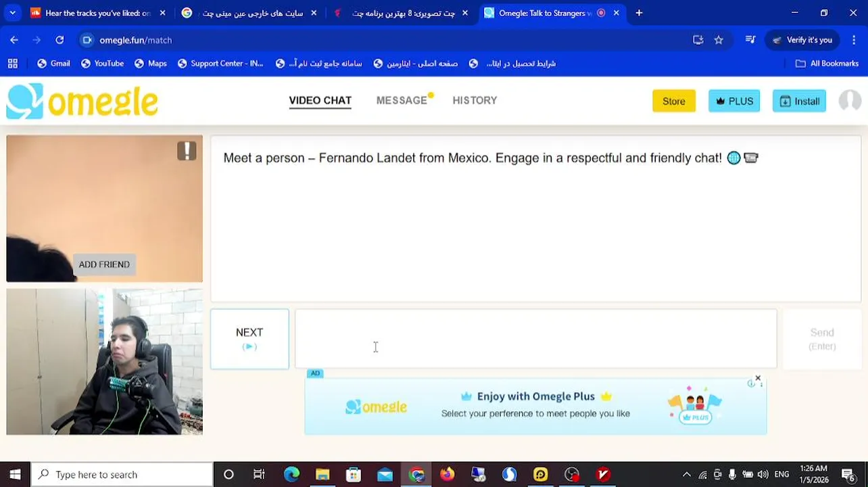Open File Explorer from the taskbar
This screenshot has height=487, width=868.
pos(322,474)
